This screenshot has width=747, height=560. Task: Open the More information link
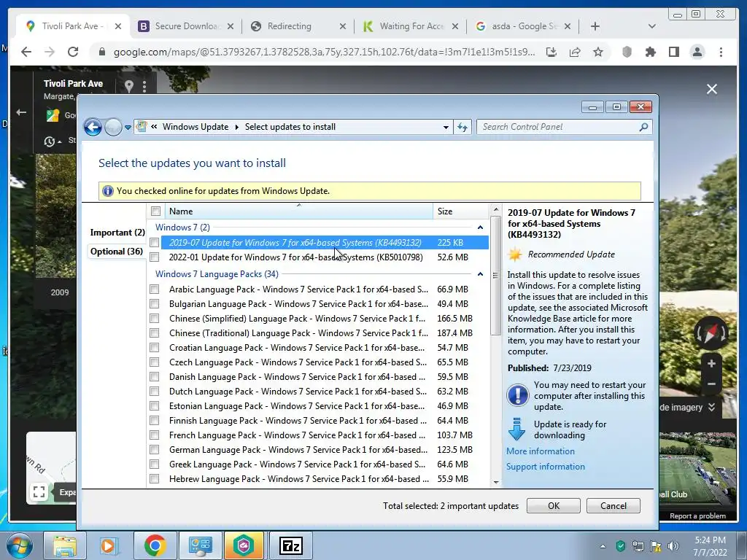[541, 451]
